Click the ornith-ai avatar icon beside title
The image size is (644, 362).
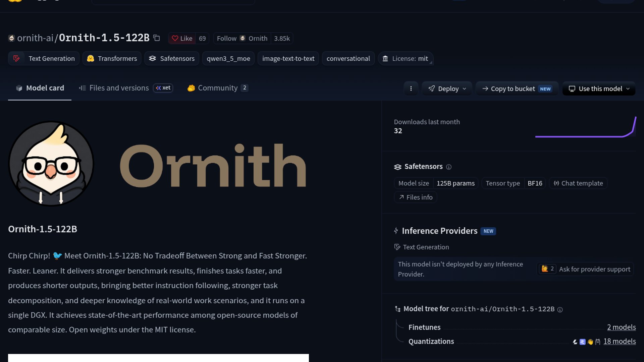tap(11, 38)
